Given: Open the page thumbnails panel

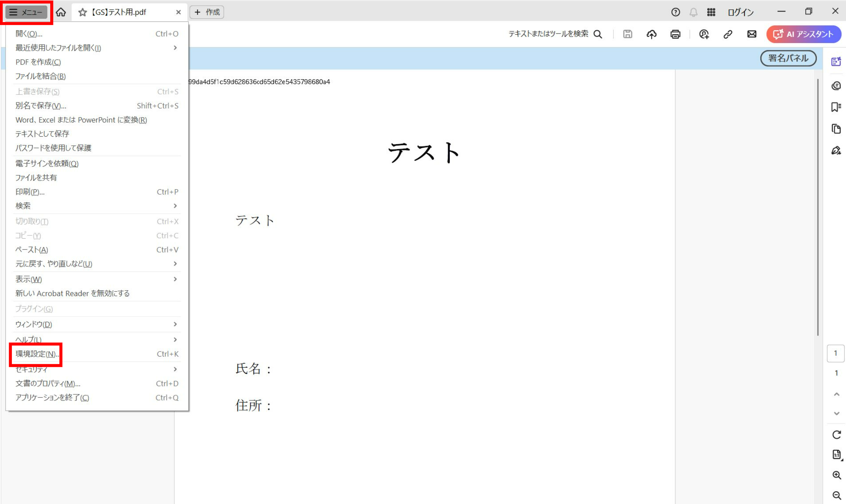Looking at the screenshot, I should [x=836, y=129].
